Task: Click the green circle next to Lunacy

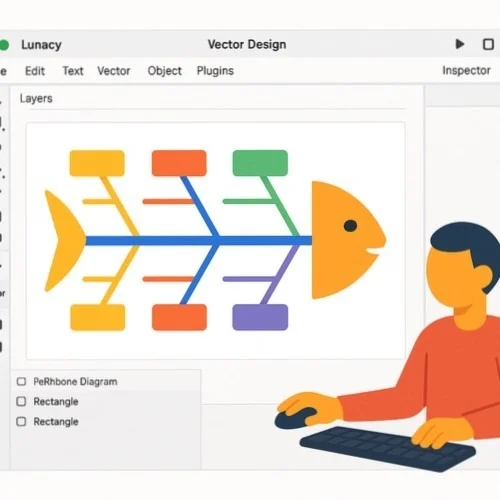Action: [x=4, y=45]
